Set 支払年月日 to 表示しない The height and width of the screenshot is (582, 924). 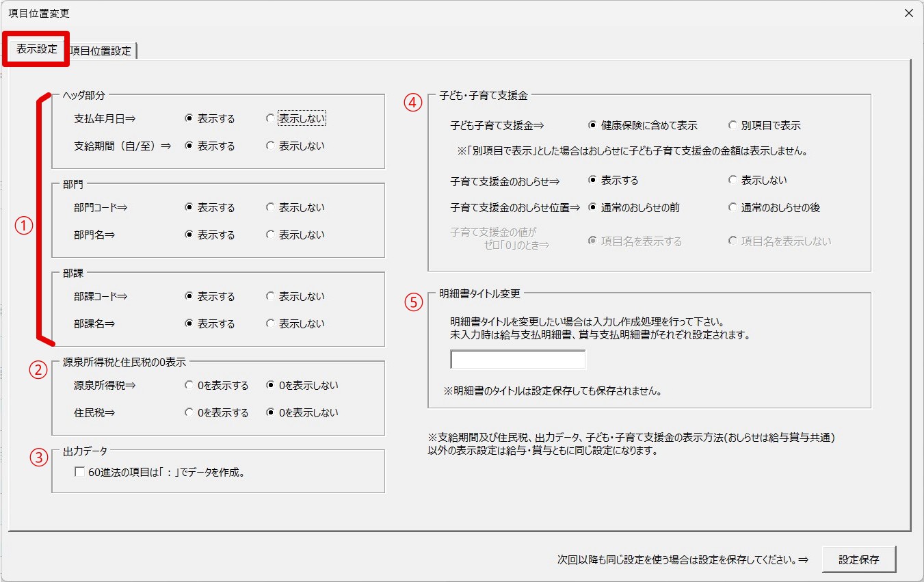[271, 119]
